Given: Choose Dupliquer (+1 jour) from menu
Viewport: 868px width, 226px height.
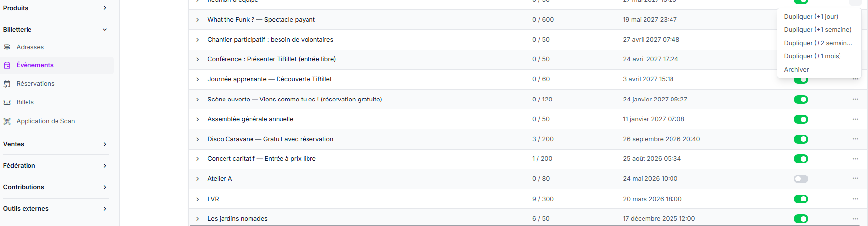Looking at the screenshot, I should tap(811, 17).
